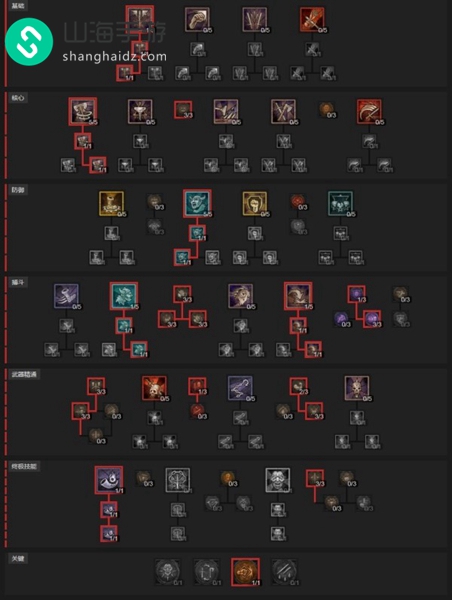Click the red flaming axe skill in 基础
This screenshot has height=600, width=452.
click(312, 19)
